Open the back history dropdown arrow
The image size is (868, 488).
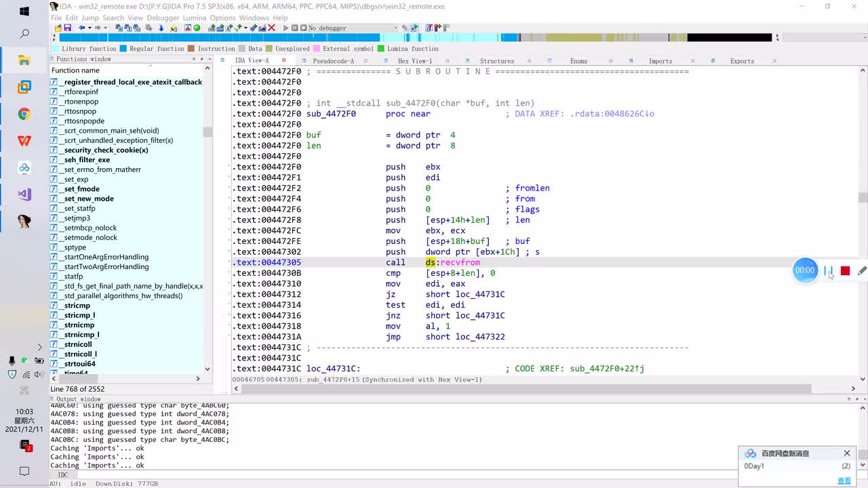click(89, 28)
